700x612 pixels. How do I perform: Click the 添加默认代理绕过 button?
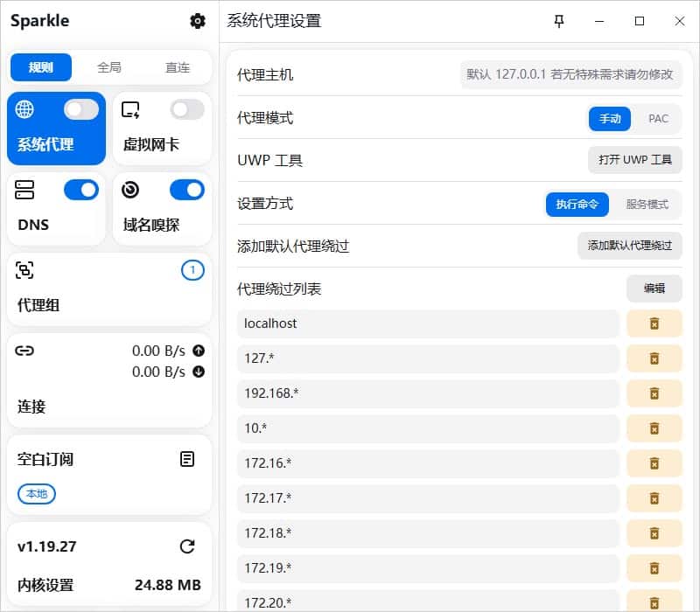click(x=630, y=246)
